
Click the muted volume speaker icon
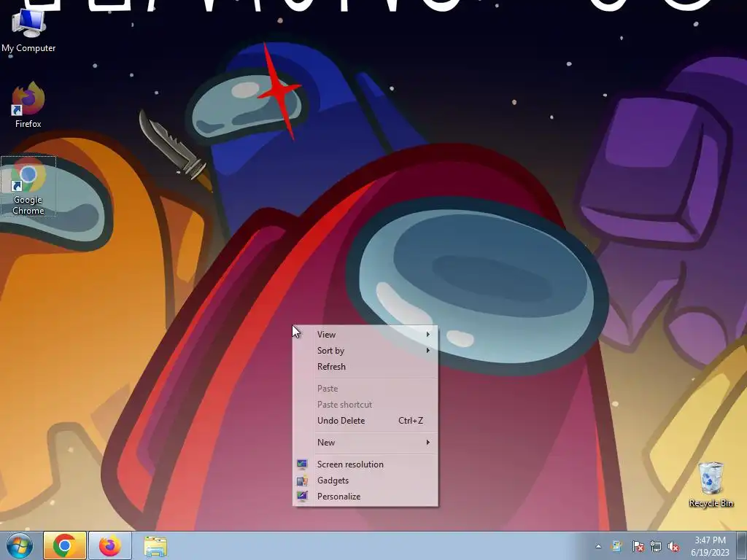coord(673,546)
